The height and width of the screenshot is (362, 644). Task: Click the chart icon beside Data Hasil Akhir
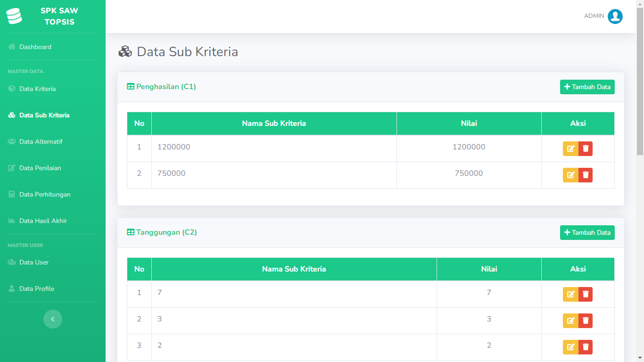click(x=12, y=221)
